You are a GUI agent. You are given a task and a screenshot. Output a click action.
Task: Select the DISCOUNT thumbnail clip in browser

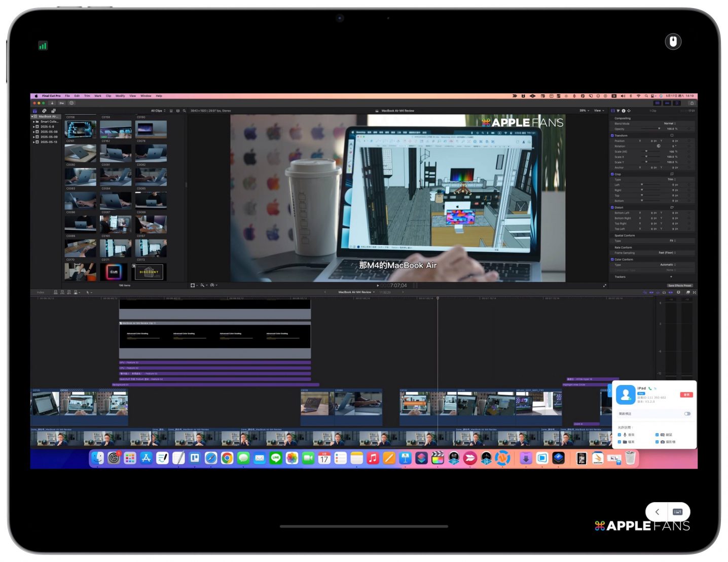point(150,272)
